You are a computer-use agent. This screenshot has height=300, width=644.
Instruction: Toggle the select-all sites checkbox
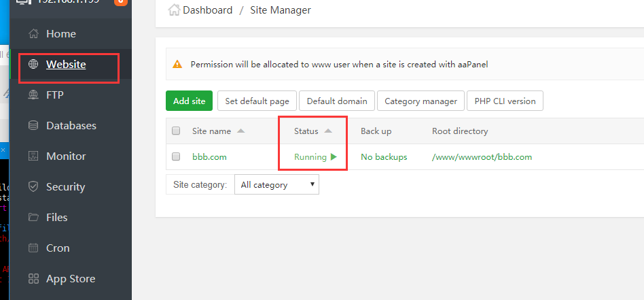(x=177, y=131)
